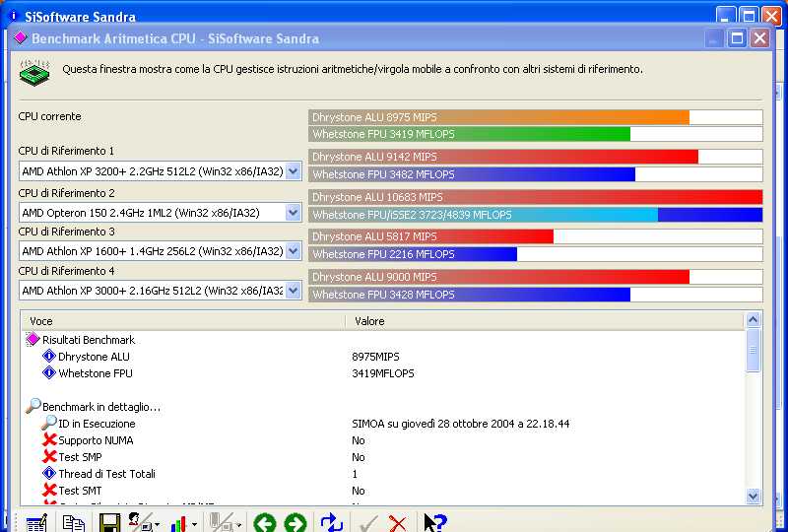
Task: Go back with the green left arrow
Action: pyautogui.click(x=265, y=523)
